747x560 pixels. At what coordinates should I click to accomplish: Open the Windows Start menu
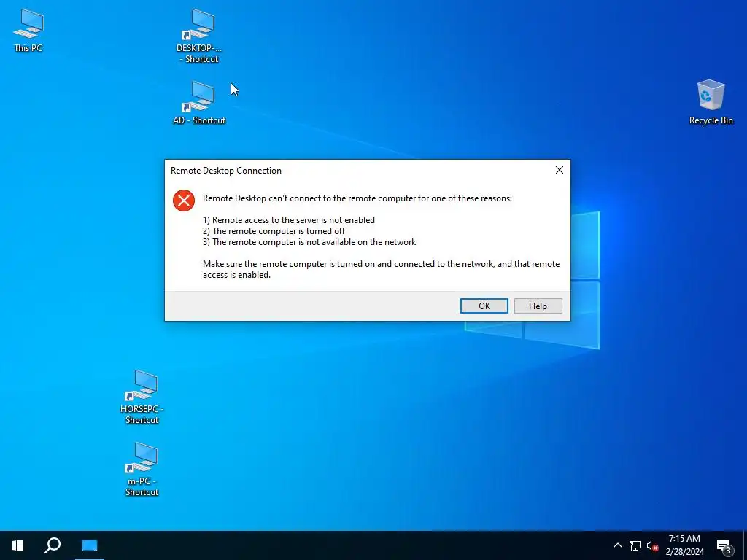(x=18, y=545)
